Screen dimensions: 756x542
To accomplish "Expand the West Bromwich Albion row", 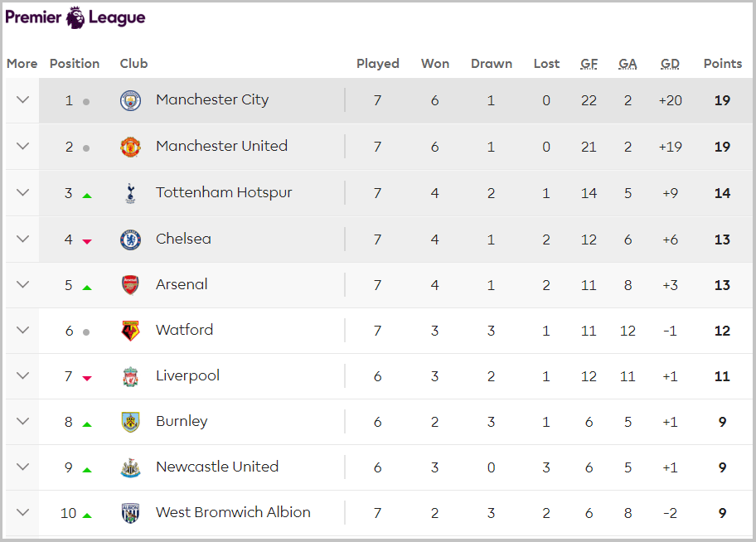I will [22, 513].
